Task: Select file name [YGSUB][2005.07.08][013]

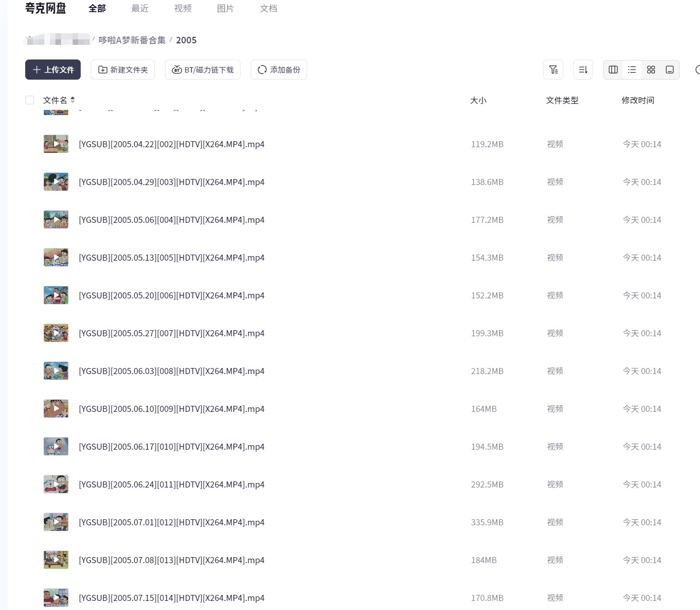Action: pyautogui.click(x=171, y=560)
